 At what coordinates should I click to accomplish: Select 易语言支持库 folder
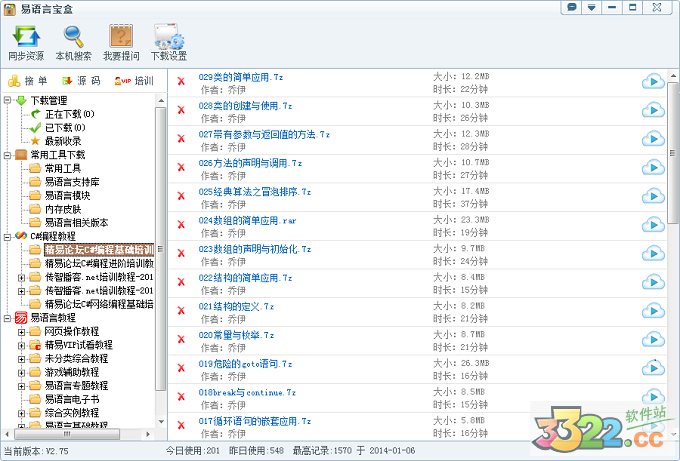[x=72, y=182]
